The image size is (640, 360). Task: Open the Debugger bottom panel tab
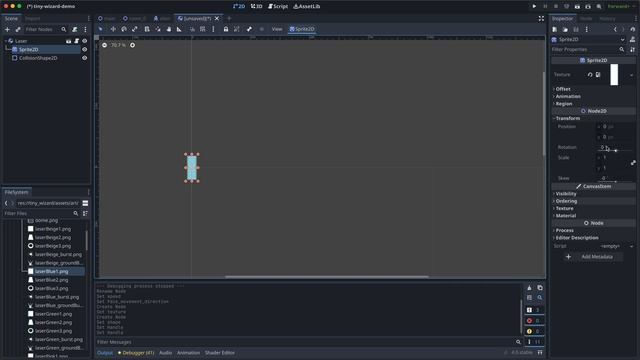tap(136, 353)
